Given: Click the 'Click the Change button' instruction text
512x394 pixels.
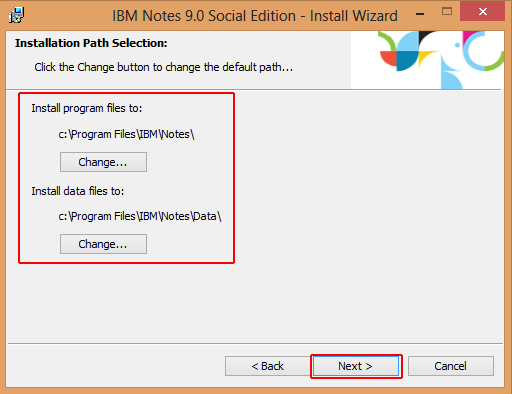Looking at the screenshot, I should [x=164, y=67].
